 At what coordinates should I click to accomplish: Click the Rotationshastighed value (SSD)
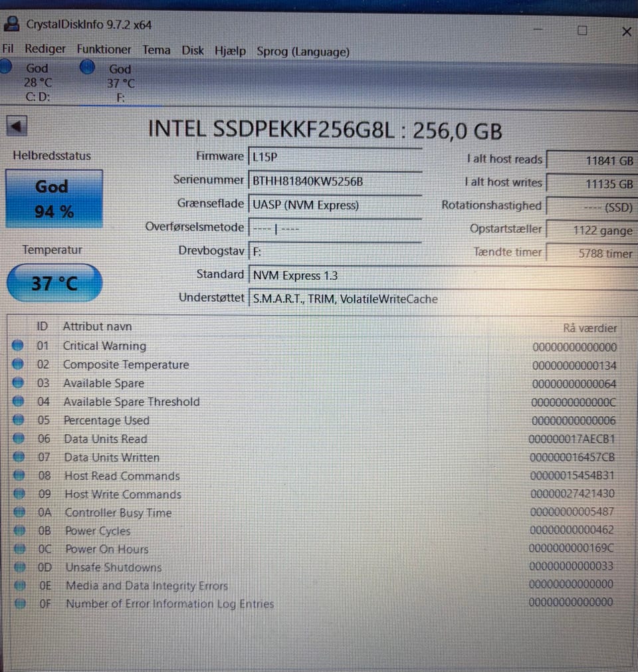point(592,207)
